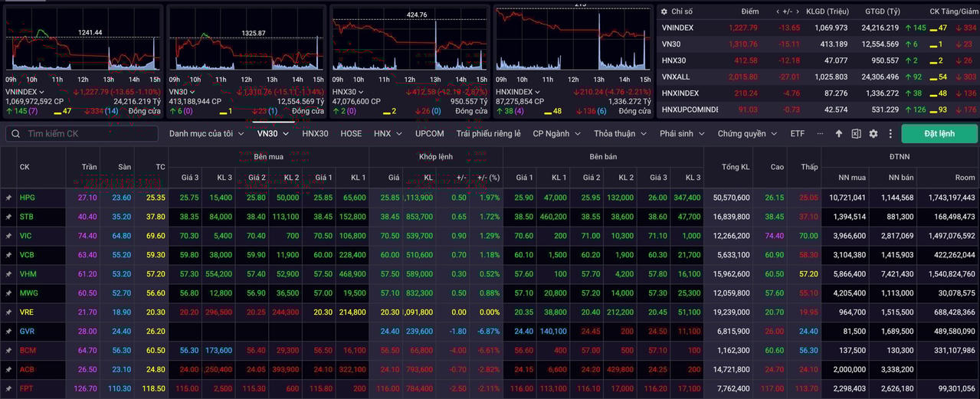Click the left arrow beside +/- column
The height and width of the screenshot is (399, 980).
[779, 11]
